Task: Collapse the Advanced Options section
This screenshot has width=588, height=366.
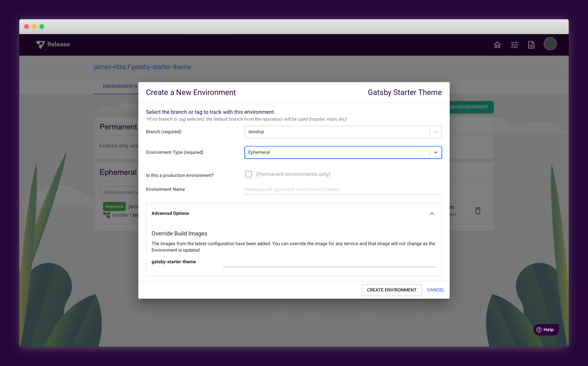Action: pyautogui.click(x=432, y=213)
